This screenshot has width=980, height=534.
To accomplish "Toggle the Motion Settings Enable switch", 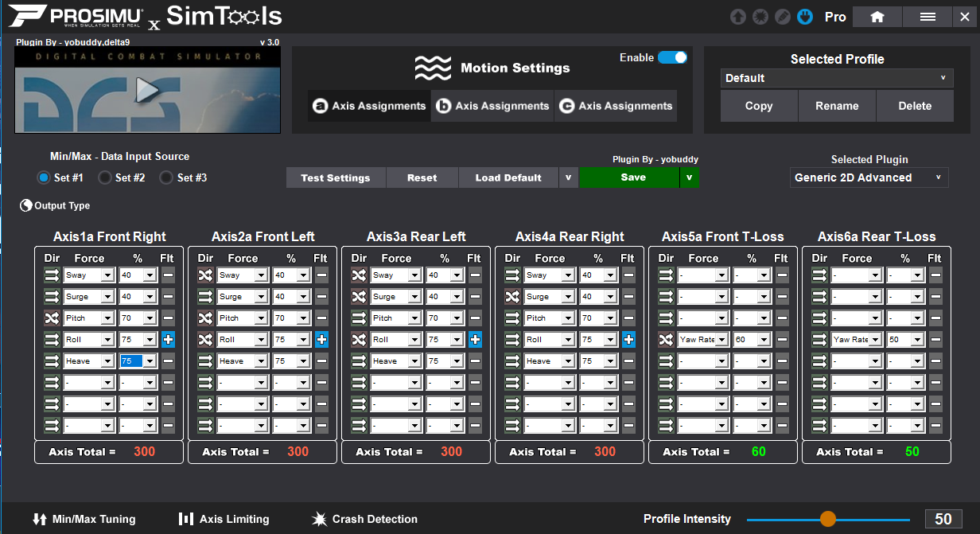I will pos(672,57).
